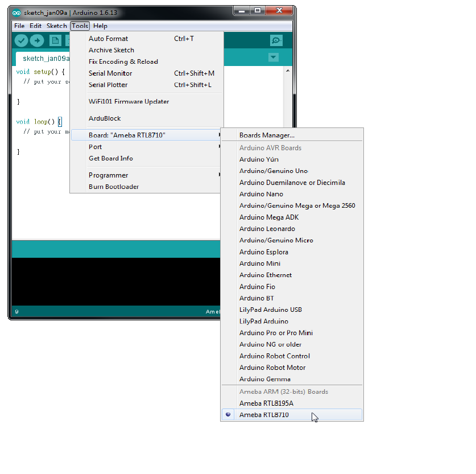Close the Tools menu
The width and height of the screenshot is (476, 474).
(80, 26)
